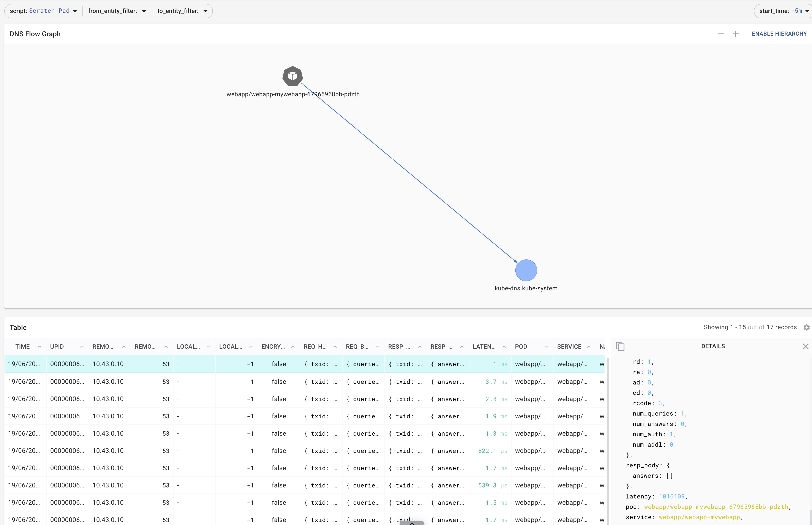This screenshot has width=812, height=525.
Task: Select the row with latency 1.3 ms
Action: (304, 434)
